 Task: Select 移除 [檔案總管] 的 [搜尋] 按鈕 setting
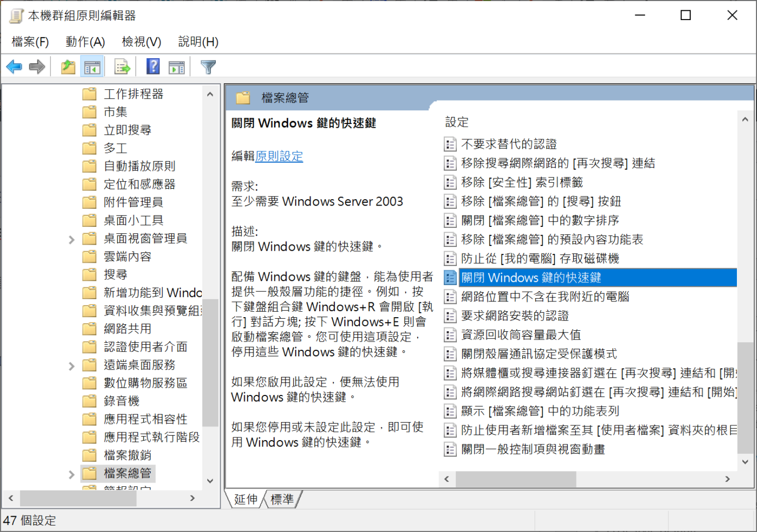coord(541,201)
